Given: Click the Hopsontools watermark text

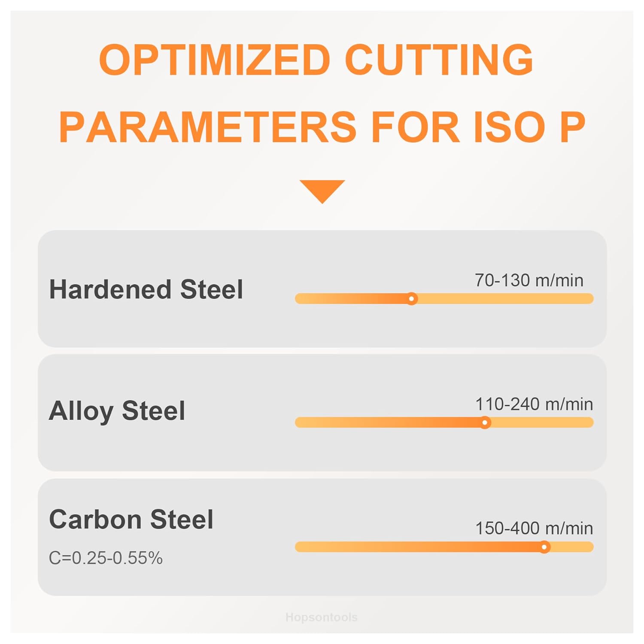Looking at the screenshot, I should [321, 617].
